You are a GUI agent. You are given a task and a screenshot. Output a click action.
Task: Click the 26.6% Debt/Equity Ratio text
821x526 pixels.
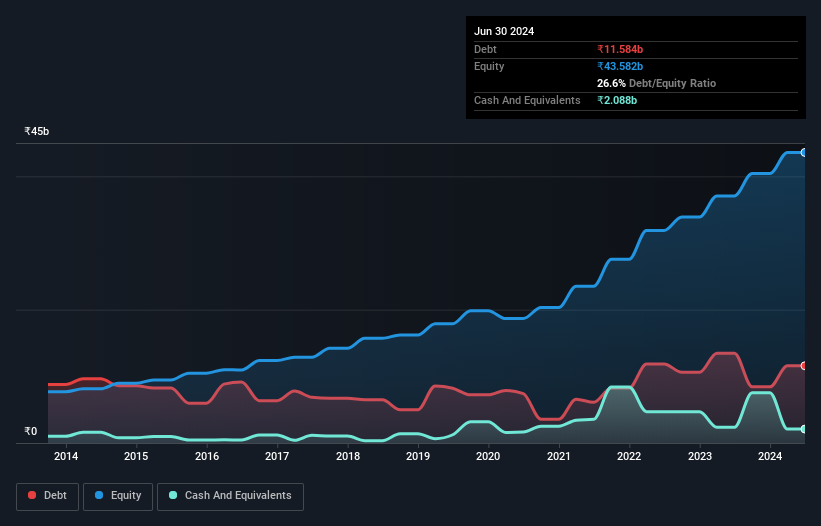click(x=656, y=83)
